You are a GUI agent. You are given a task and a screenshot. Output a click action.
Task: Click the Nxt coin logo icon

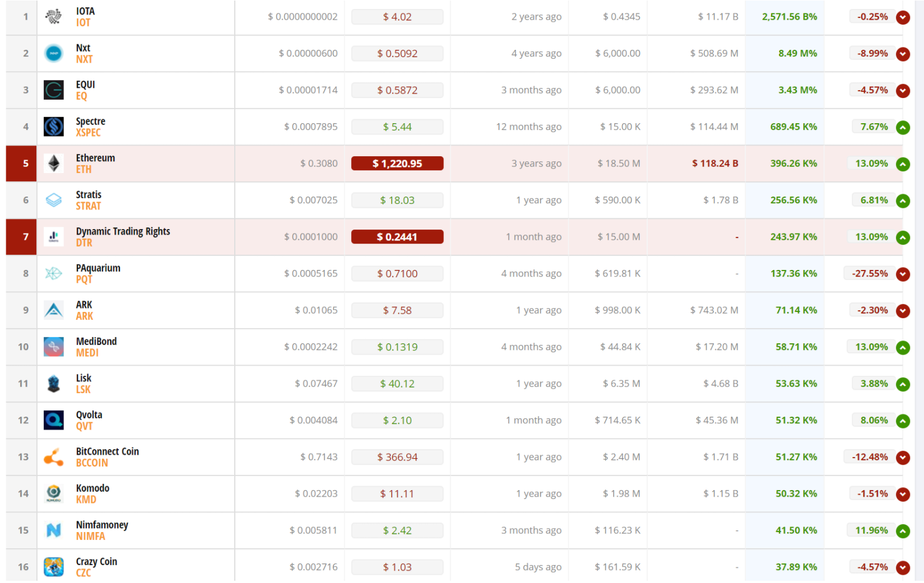click(x=54, y=53)
